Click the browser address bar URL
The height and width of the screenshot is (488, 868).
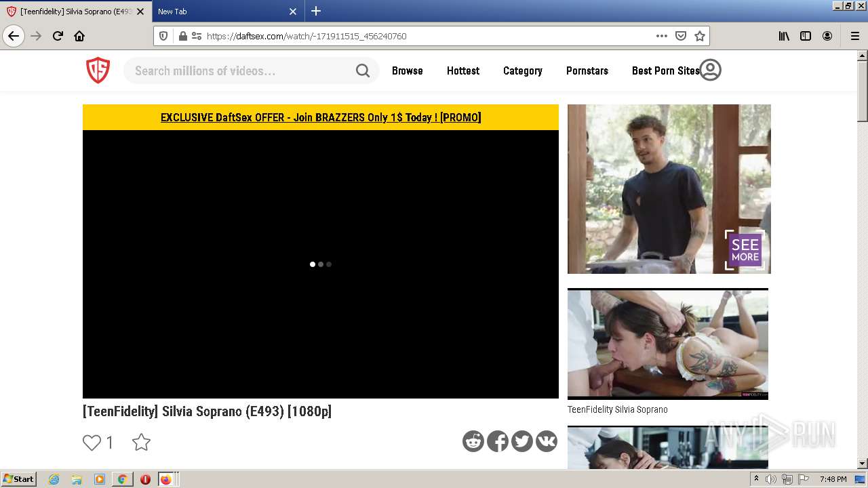pyautogui.click(x=307, y=36)
